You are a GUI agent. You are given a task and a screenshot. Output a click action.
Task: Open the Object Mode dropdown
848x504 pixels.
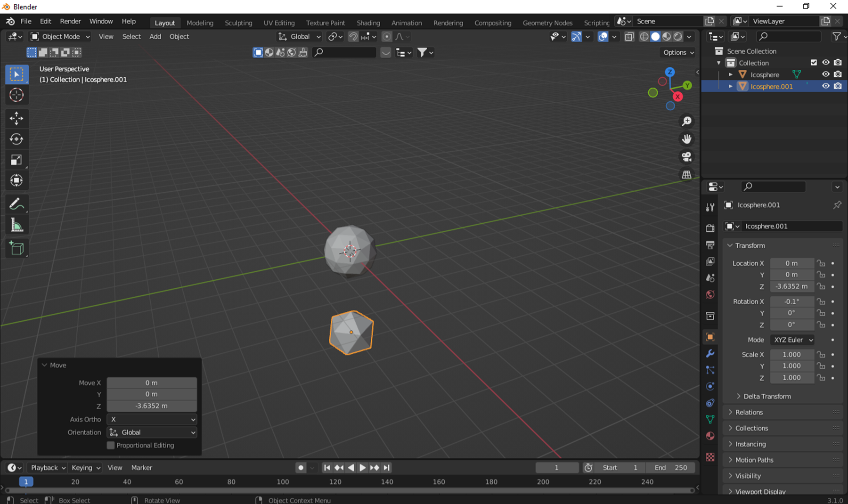coord(60,37)
